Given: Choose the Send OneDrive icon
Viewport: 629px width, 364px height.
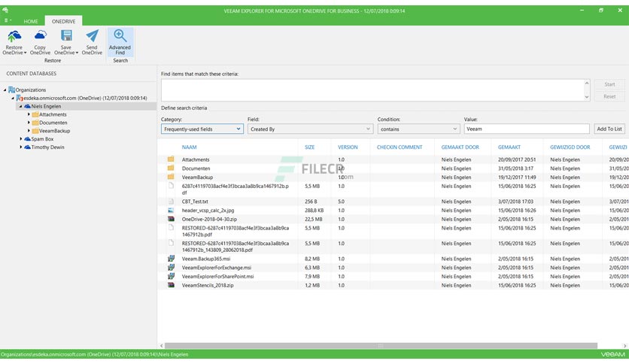Looking at the screenshot, I should [92, 42].
